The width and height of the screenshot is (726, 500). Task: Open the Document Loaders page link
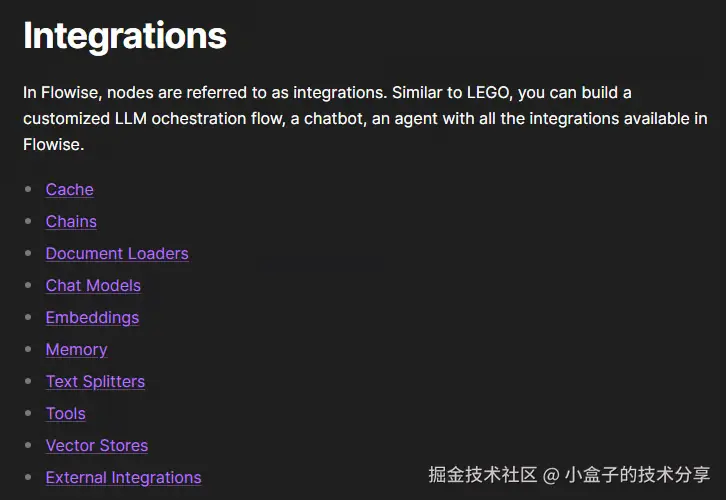click(x=117, y=254)
